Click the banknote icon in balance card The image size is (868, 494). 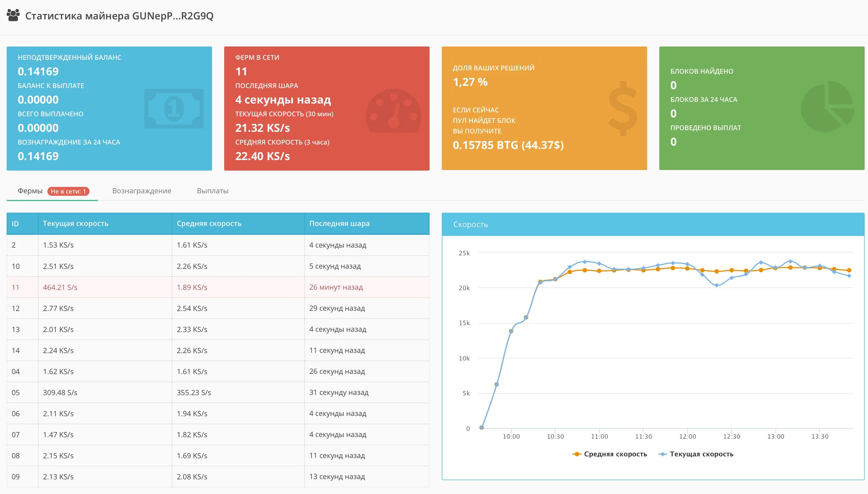coord(174,109)
